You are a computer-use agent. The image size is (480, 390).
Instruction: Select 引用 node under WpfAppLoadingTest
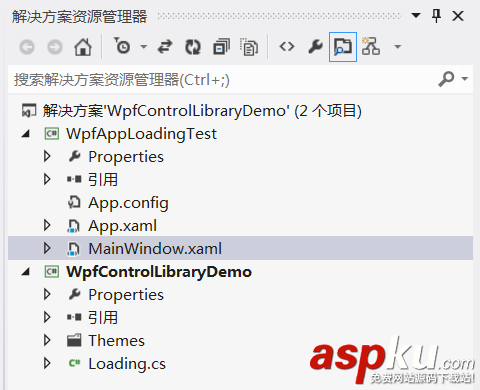[103, 180]
